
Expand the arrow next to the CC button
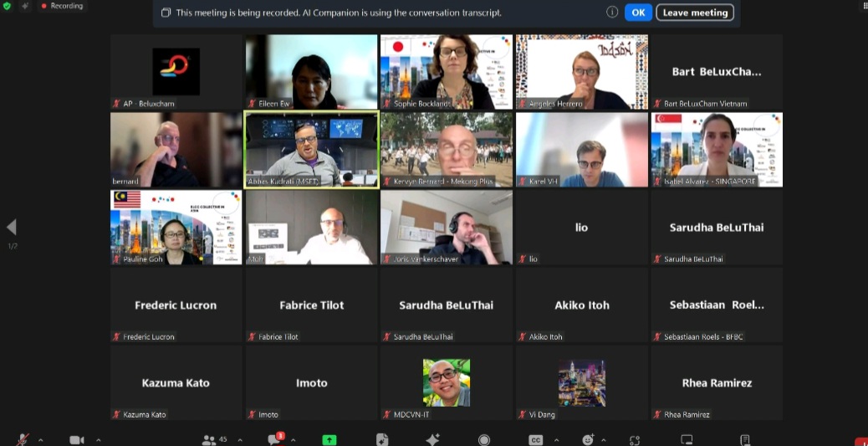[556, 439]
